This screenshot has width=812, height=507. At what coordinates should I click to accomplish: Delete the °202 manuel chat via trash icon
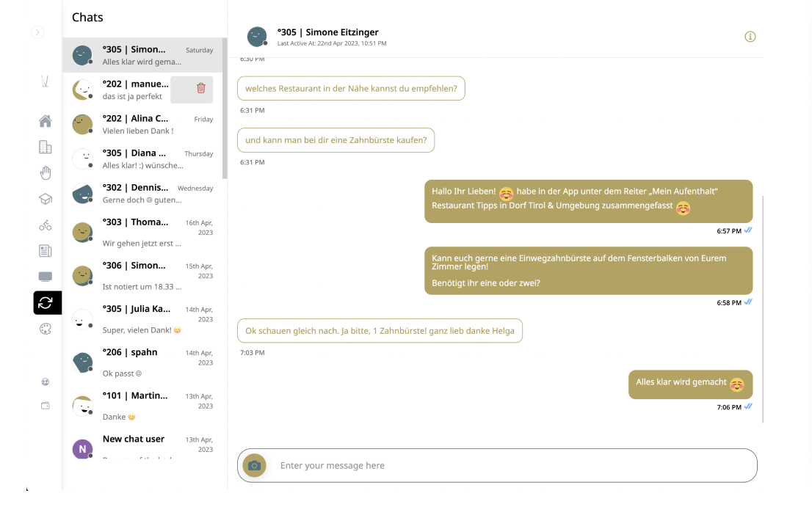[x=201, y=88]
